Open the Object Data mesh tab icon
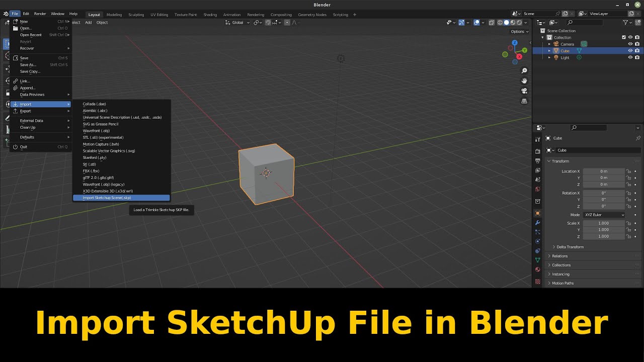The height and width of the screenshot is (362, 644). pos(537,260)
